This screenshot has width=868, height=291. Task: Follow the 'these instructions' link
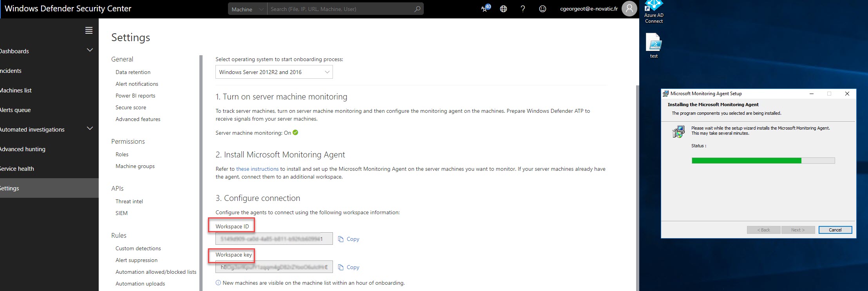pos(257,169)
